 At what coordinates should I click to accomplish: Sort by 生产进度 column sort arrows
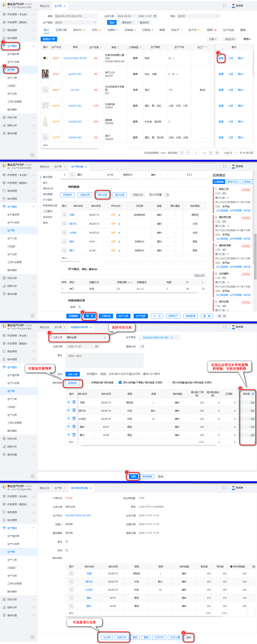pyautogui.click(x=101, y=47)
